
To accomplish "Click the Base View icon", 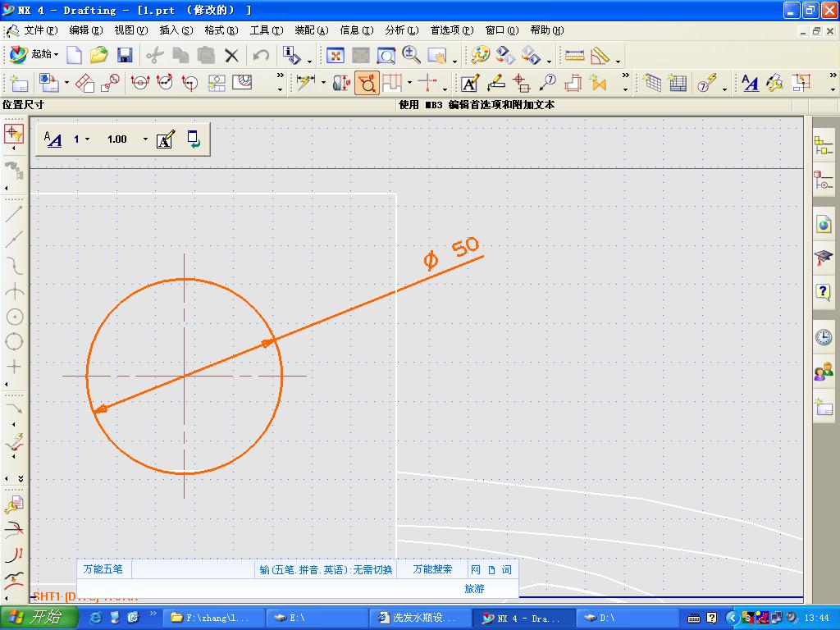I will tap(49, 83).
